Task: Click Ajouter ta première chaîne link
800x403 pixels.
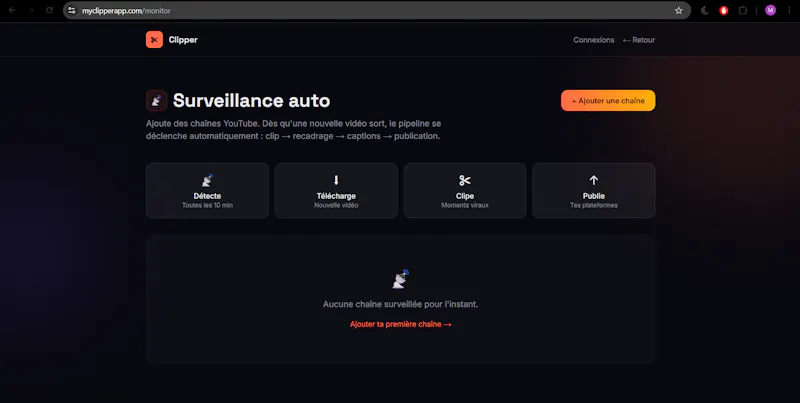Action: point(401,324)
